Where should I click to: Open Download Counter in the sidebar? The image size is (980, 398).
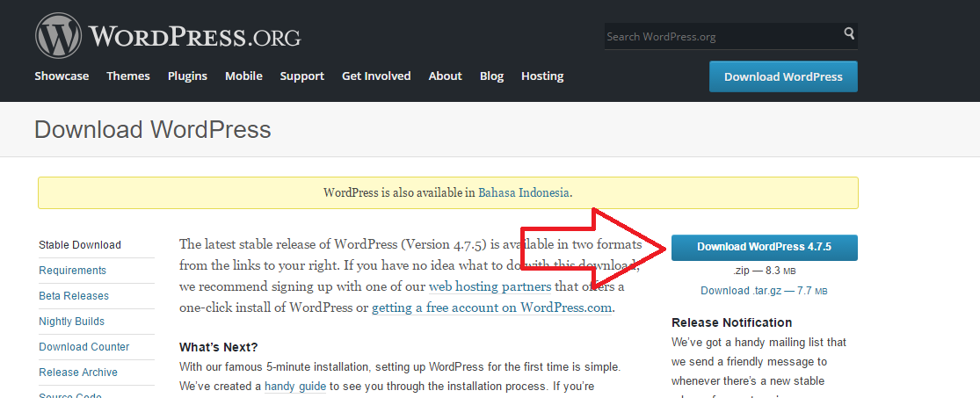coord(83,347)
